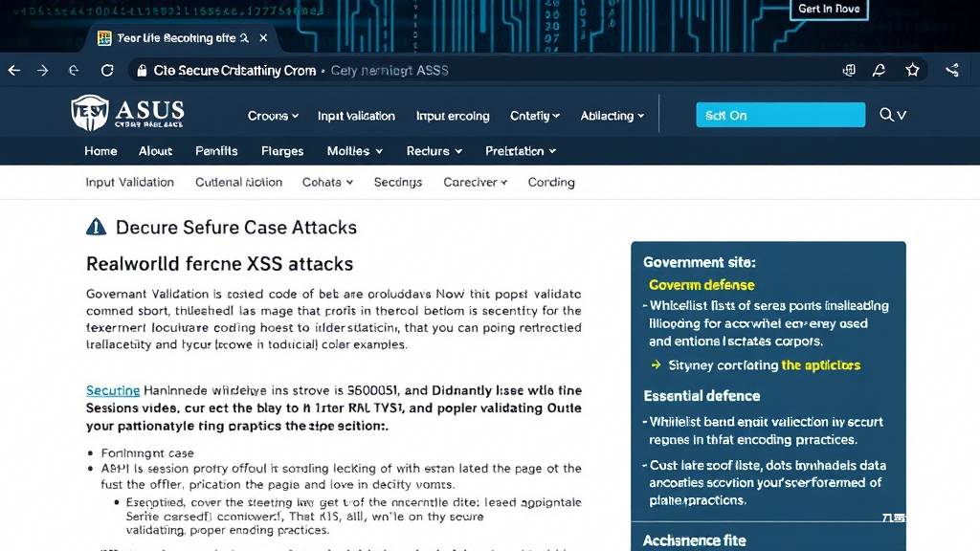Click the magnifier icon in the tab title
Viewport: 980px width, 551px height.
click(x=244, y=38)
